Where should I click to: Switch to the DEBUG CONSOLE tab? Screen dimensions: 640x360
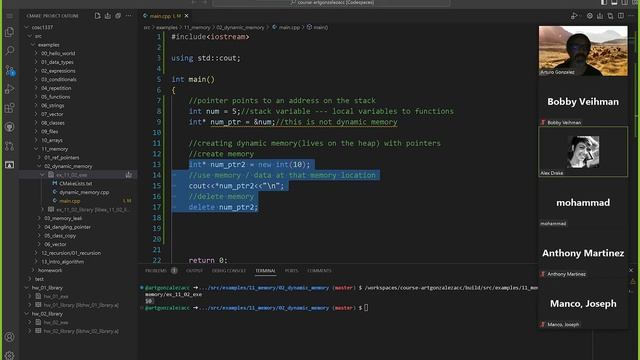pos(229,271)
